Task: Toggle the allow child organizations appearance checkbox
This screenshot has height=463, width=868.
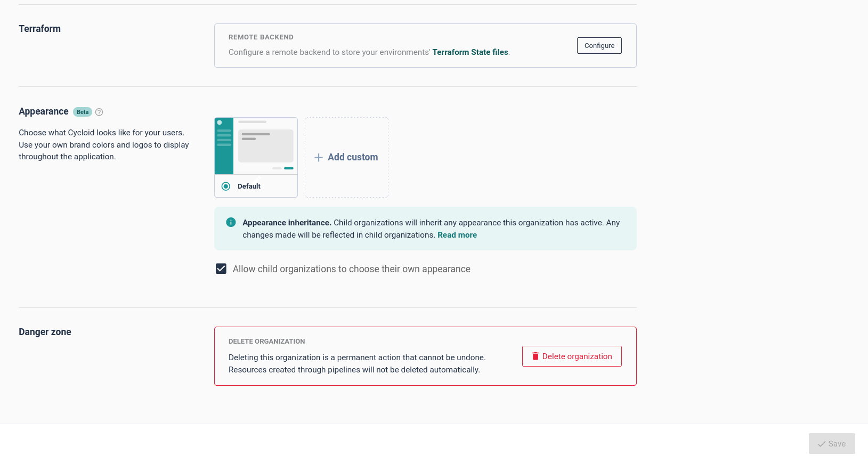Action: 221,269
